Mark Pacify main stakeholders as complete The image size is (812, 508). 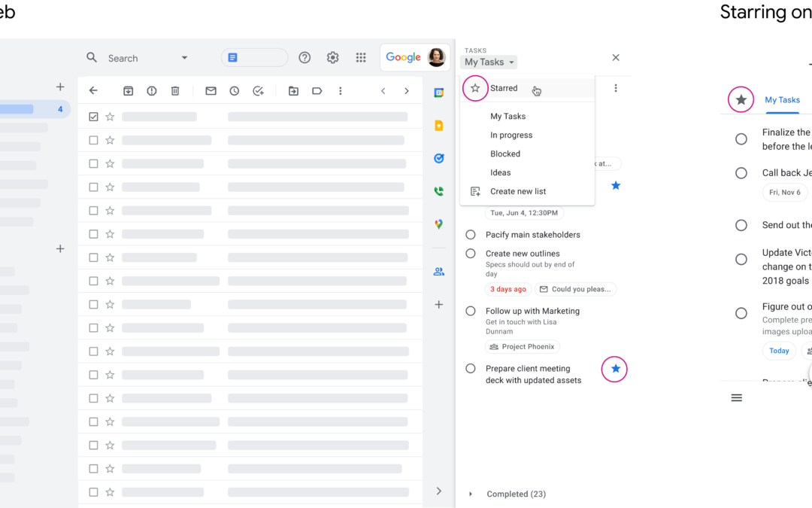470,235
